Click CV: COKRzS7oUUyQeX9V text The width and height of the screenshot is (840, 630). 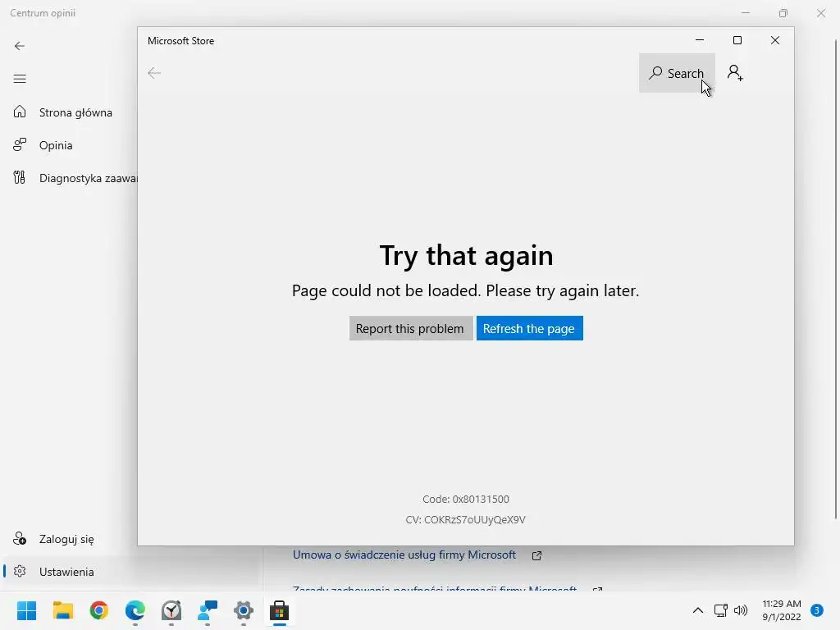pyautogui.click(x=466, y=519)
